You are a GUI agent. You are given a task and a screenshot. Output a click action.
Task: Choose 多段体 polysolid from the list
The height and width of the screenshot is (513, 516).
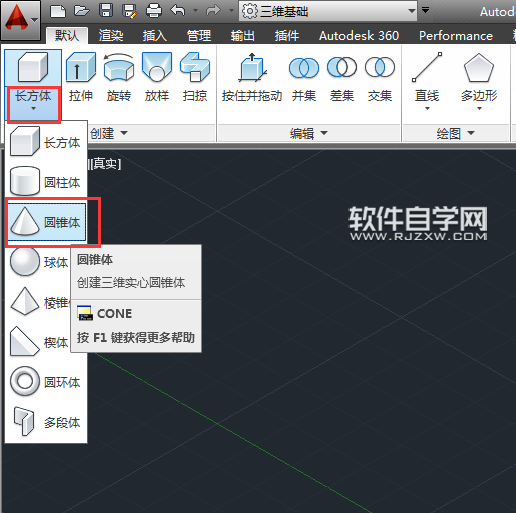pyautogui.click(x=46, y=422)
